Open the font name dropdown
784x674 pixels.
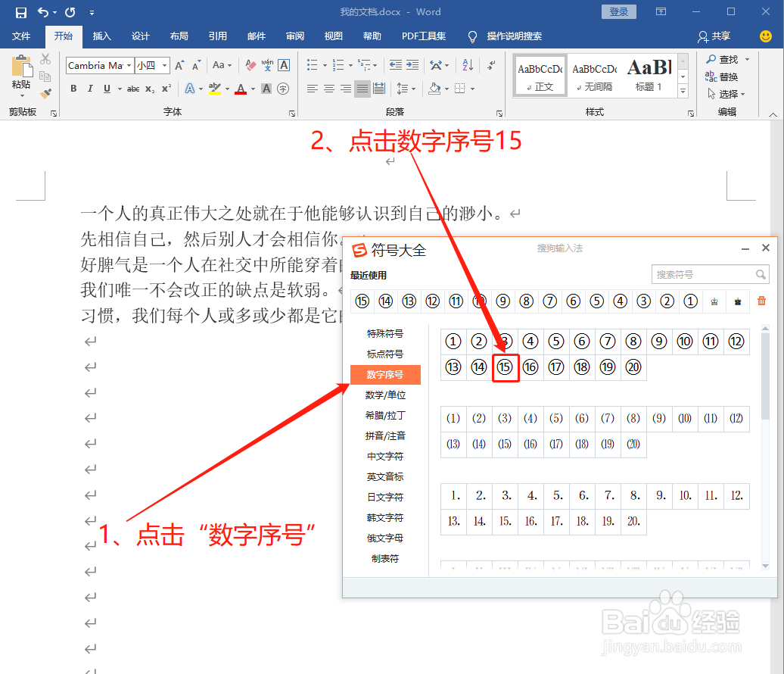tap(129, 65)
